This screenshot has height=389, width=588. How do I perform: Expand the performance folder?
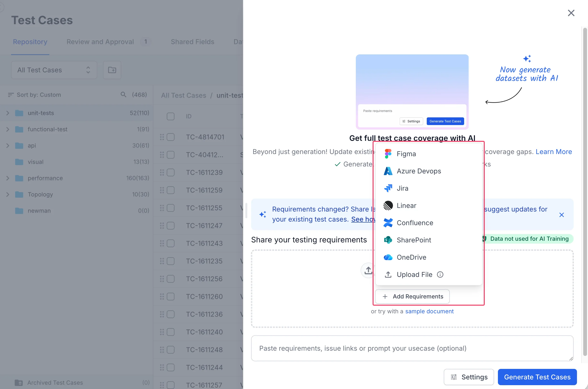tap(8, 178)
